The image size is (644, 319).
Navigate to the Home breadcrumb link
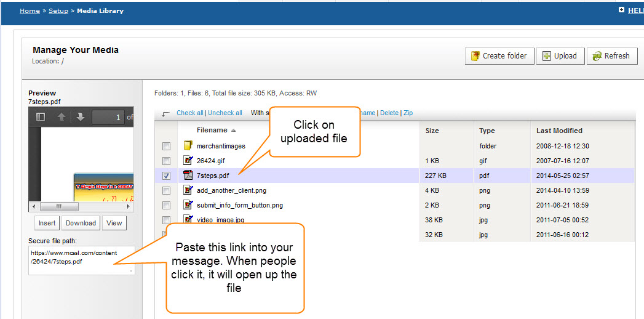(30, 11)
